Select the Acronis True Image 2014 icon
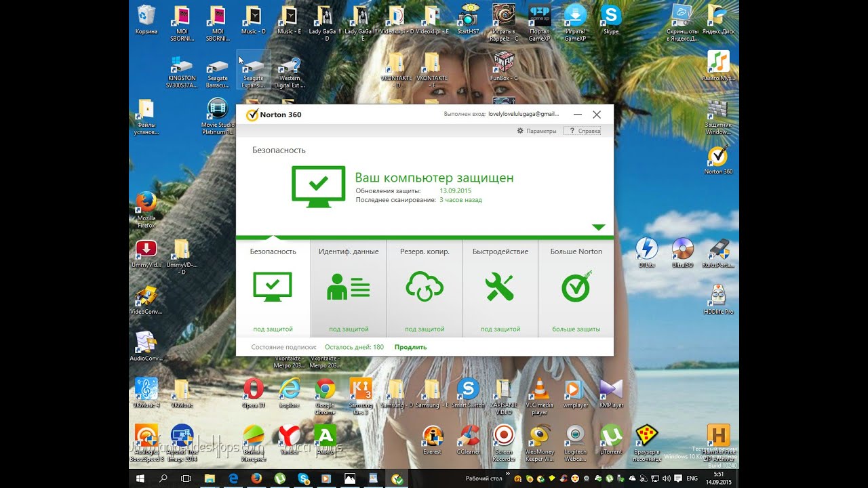This screenshot has height=488, width=868. [182, 443]
